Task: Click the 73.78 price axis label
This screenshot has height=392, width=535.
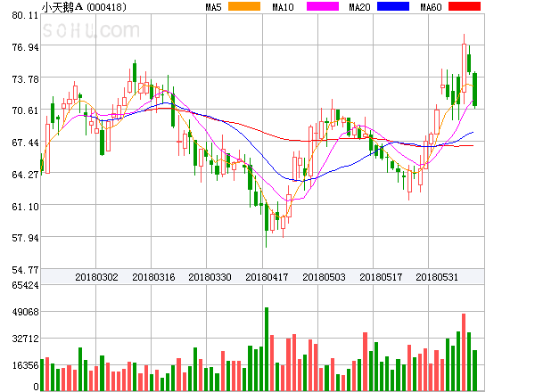Action: pos(25,79)
